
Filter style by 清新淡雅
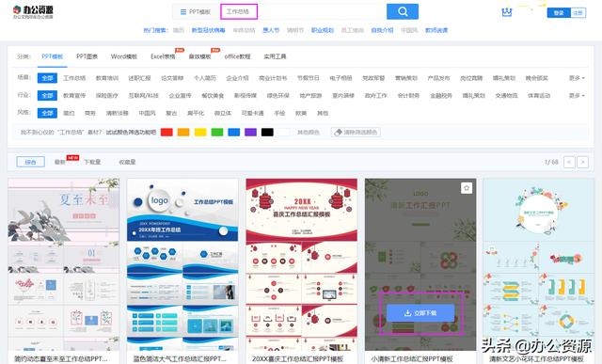click(x=117, y=113)
